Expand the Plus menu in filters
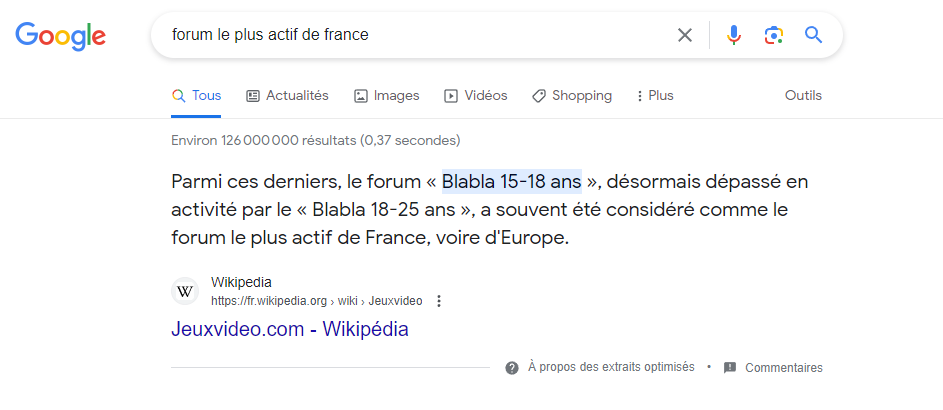Viewport: 943px width, 410px height. [655, 96]
